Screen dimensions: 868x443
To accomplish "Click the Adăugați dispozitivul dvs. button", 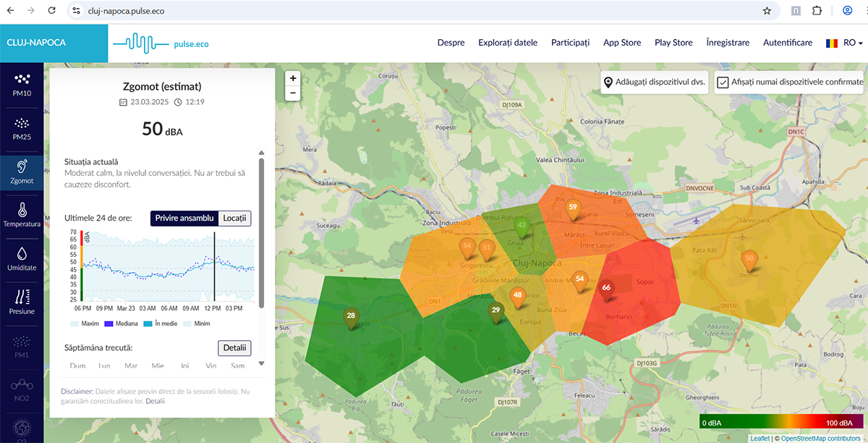I will (x=655, y=82).
